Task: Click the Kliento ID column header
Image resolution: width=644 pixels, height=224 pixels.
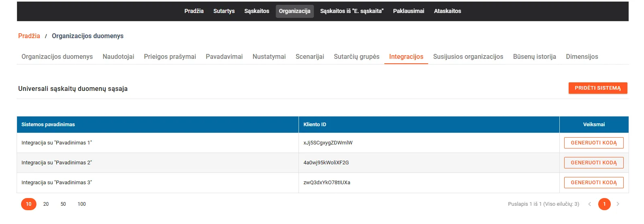Action: 429,125
